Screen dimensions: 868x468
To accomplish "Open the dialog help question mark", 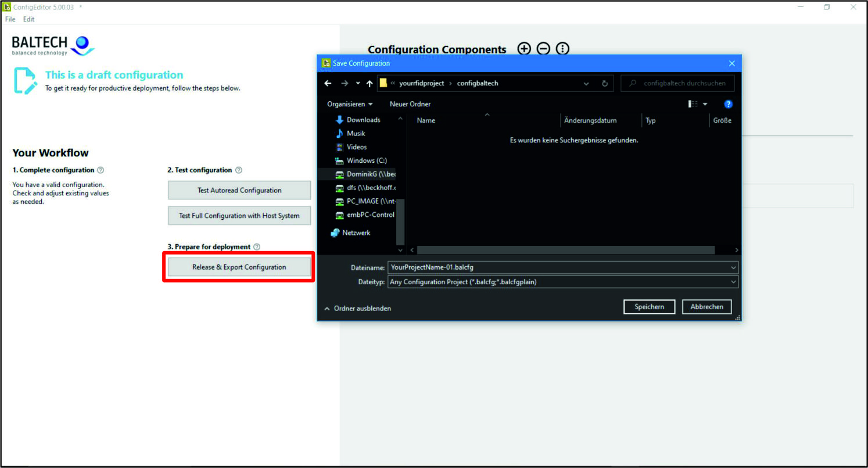I will tap(728, 104).
